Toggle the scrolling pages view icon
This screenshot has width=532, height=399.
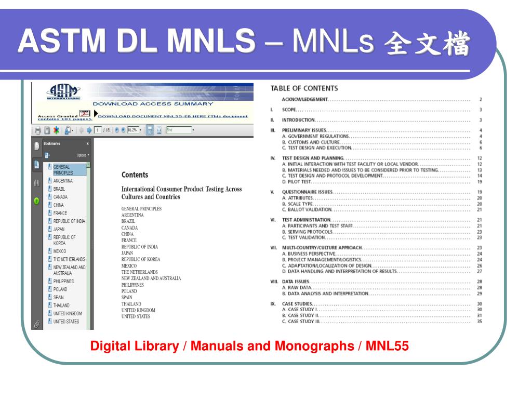tap(150, 130)
